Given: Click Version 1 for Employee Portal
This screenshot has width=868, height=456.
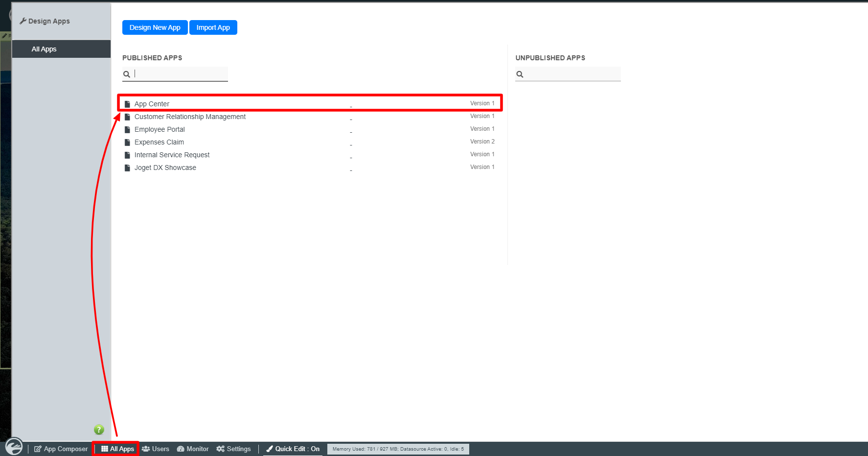Looking at the screenshot, I should 482,129.
